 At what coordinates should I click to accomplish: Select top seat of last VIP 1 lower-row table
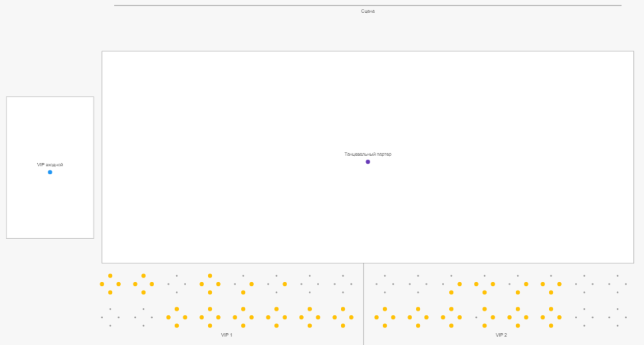click(343, 309)
